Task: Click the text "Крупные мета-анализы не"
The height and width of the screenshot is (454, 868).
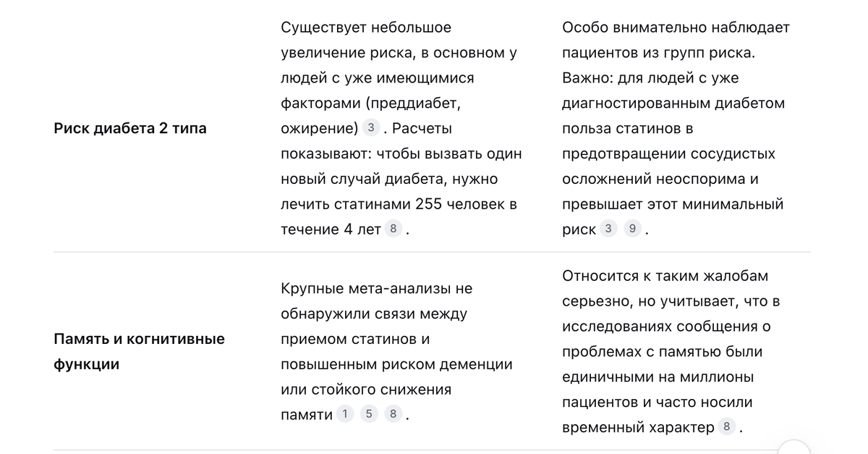Action: [376, 288]
